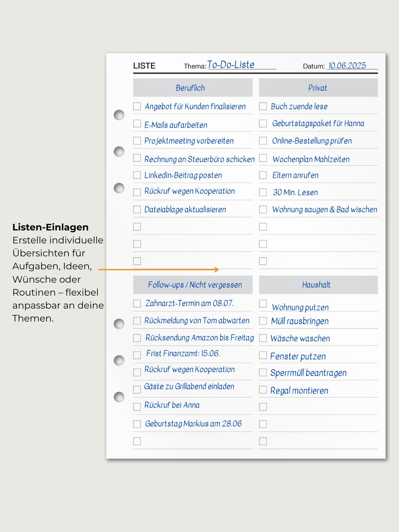
Task: Select the Haushalt section header
Action: pos(318,285)
